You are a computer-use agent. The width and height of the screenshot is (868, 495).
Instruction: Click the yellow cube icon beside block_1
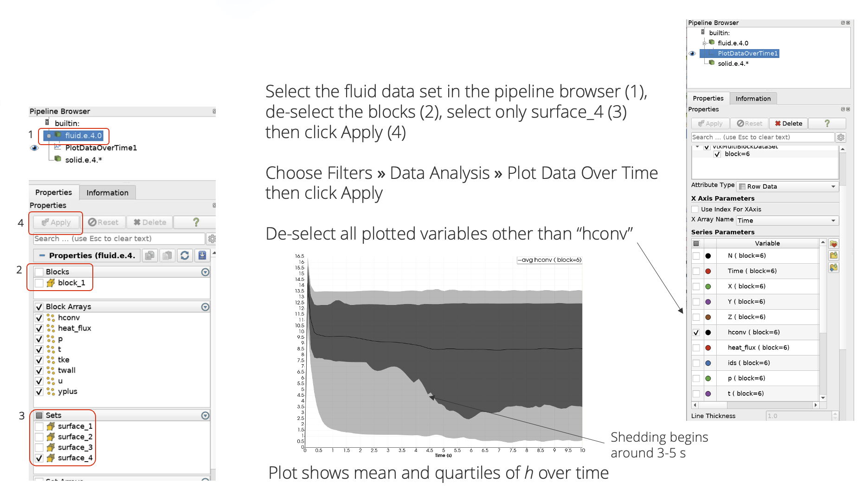(x=51, y=283)
